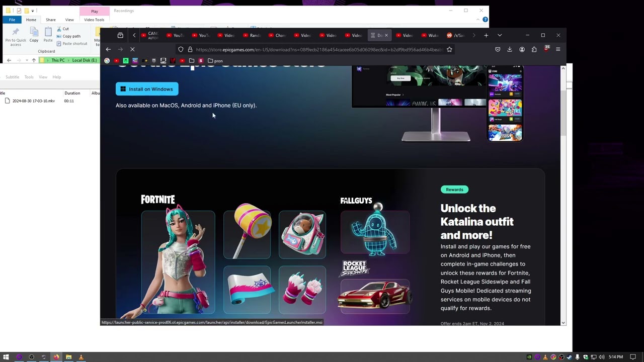Switch to the Chan YouTube tab
644x362 pixels.
[x=278, y=35]
